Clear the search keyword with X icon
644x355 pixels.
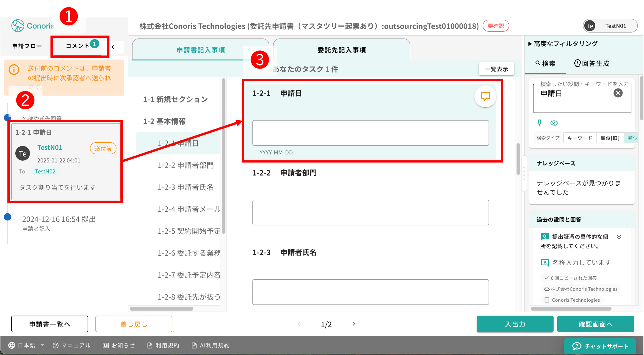618,93
